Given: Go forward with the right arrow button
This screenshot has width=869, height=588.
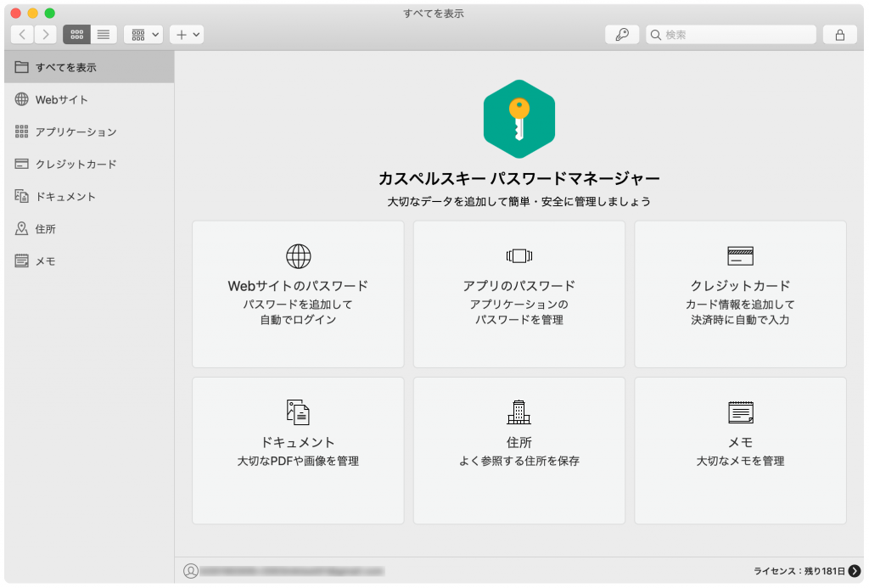Looking at the screenshot, I should pyautogui.click(x=46, y=35).
